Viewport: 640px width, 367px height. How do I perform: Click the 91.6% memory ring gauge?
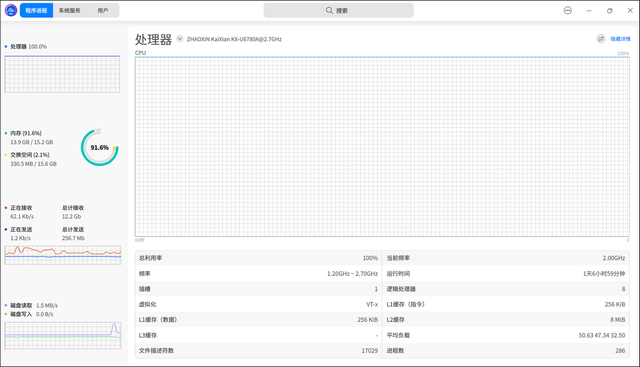[100, 147]
